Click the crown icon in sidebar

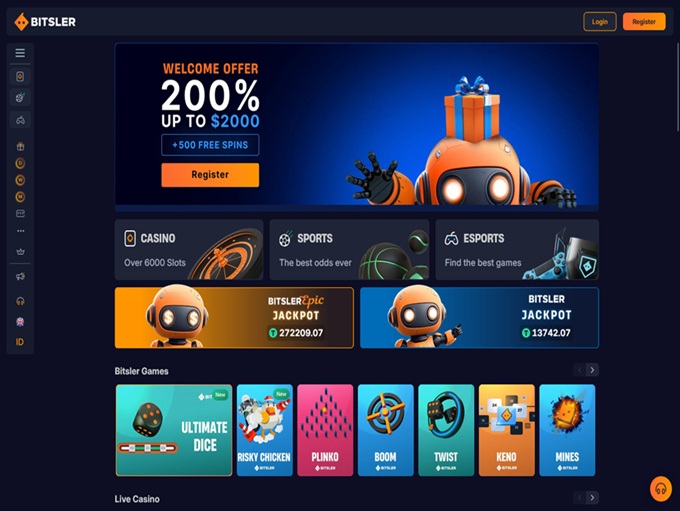coord(20,252)
